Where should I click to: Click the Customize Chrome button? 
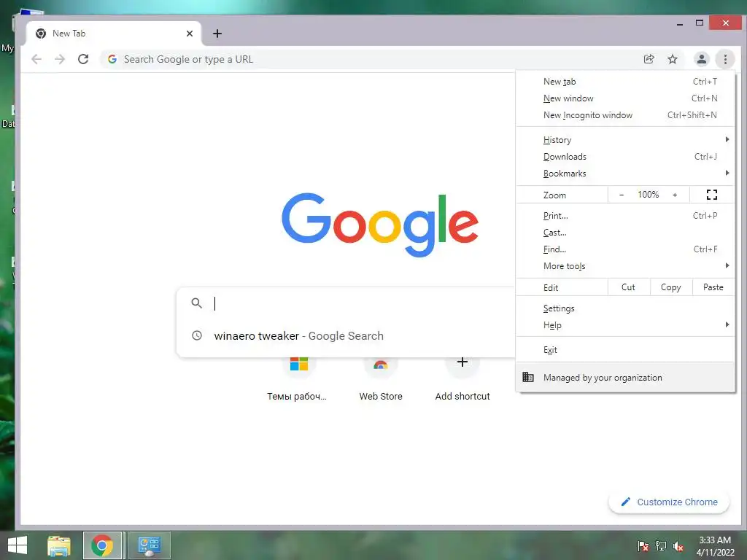point(670,502)
